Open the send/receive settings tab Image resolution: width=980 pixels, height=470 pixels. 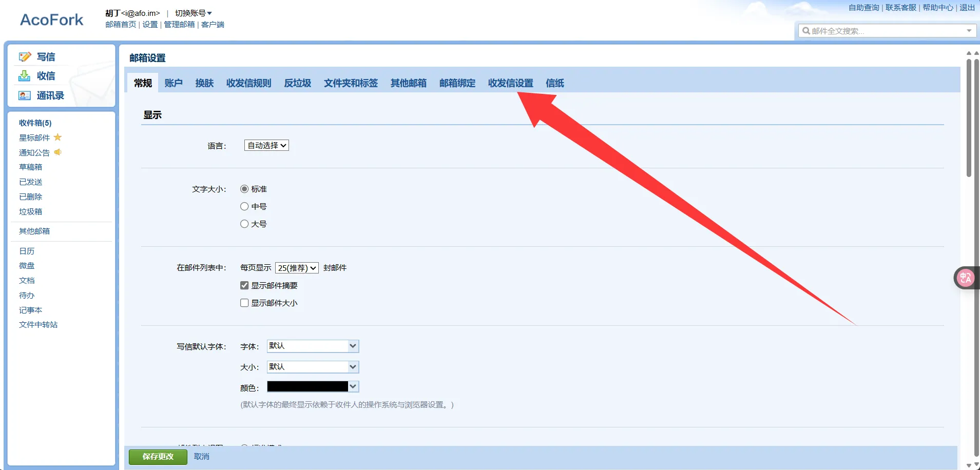click(x=510, y=83)
